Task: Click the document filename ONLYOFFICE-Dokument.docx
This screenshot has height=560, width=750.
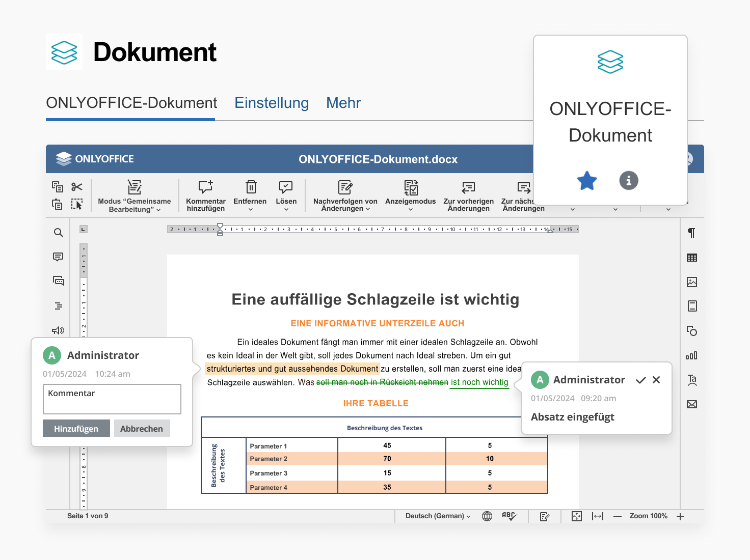Action: tap(378, 159)
